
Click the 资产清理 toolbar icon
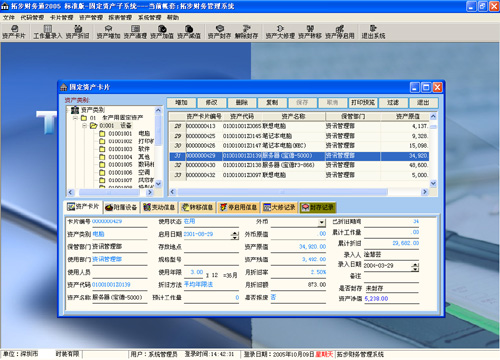pos(135,32)
